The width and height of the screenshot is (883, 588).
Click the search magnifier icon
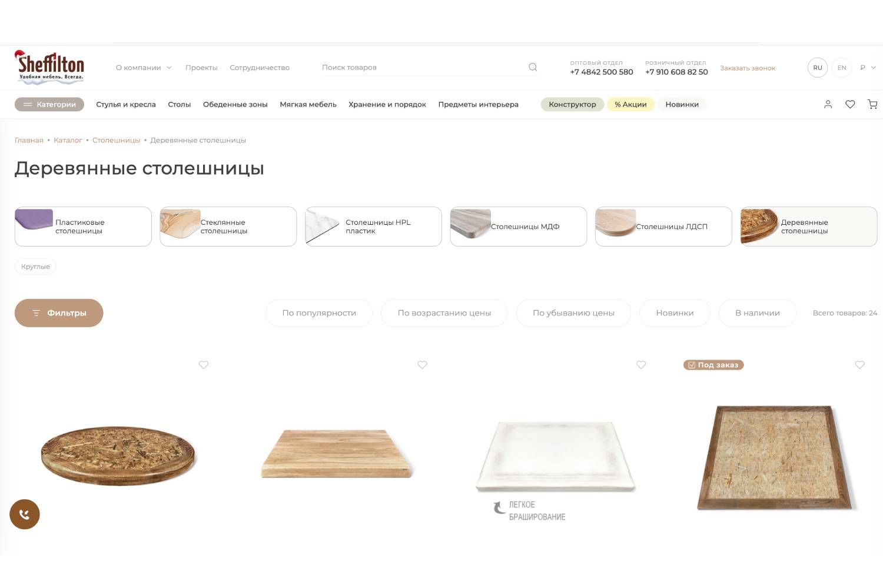[x=533, y=67]
